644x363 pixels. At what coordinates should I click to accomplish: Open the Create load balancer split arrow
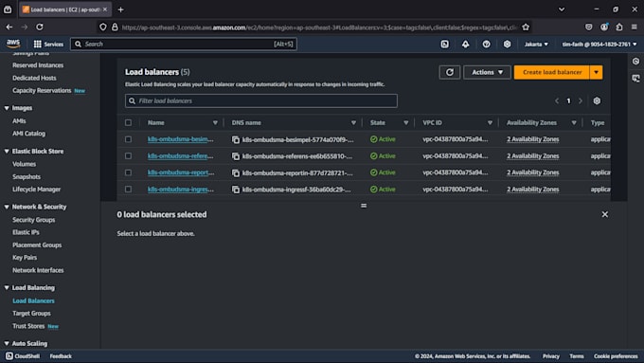[x=596, y=72]
